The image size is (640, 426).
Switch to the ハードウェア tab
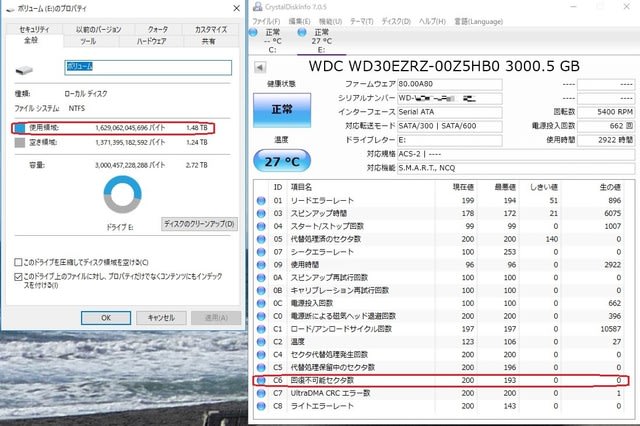point(151,41)
